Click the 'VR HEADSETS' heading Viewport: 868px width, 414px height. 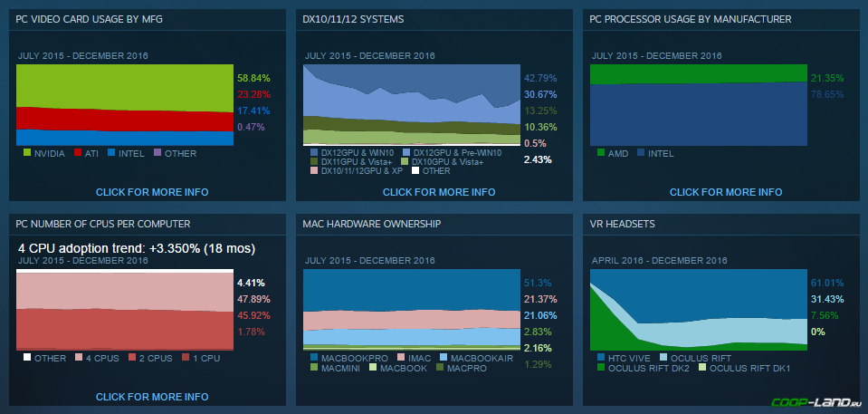click(622, 224)
